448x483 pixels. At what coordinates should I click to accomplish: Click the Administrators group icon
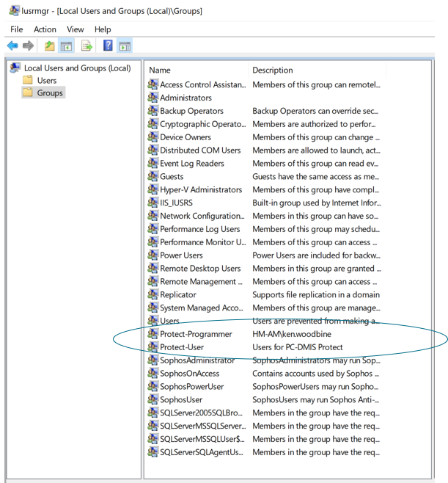coord(153,98)
